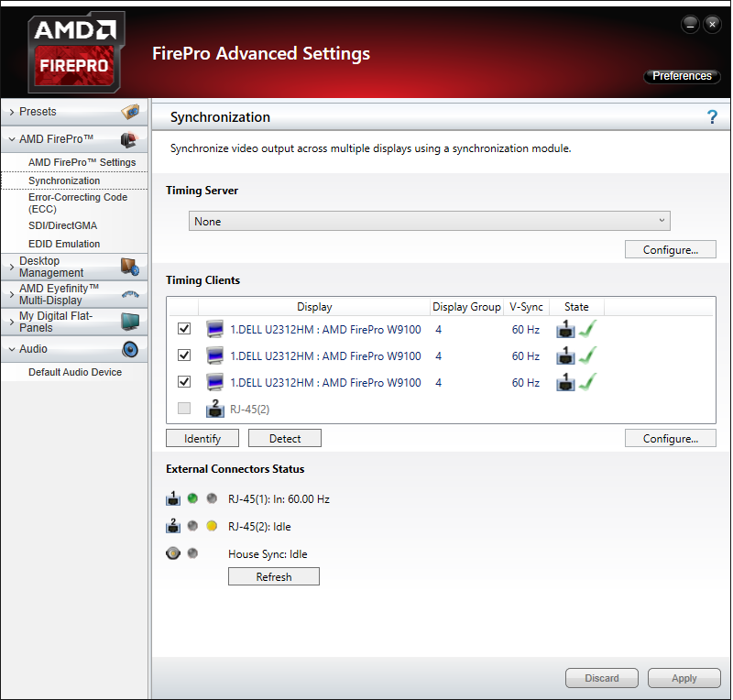The image size is (733, 700).
Task: Click the Audio speaker icon
Action: pyautogui.click(x=130, y=349)
